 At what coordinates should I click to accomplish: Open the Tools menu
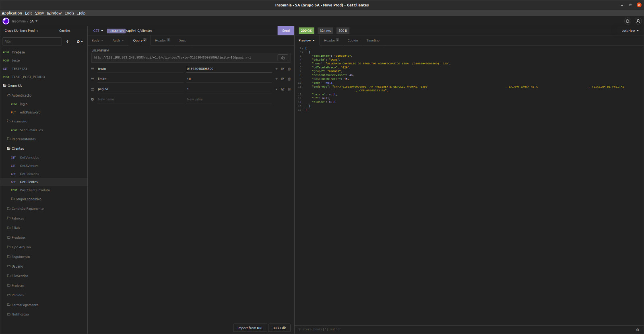pyautogui.click(x=69, y=13)
